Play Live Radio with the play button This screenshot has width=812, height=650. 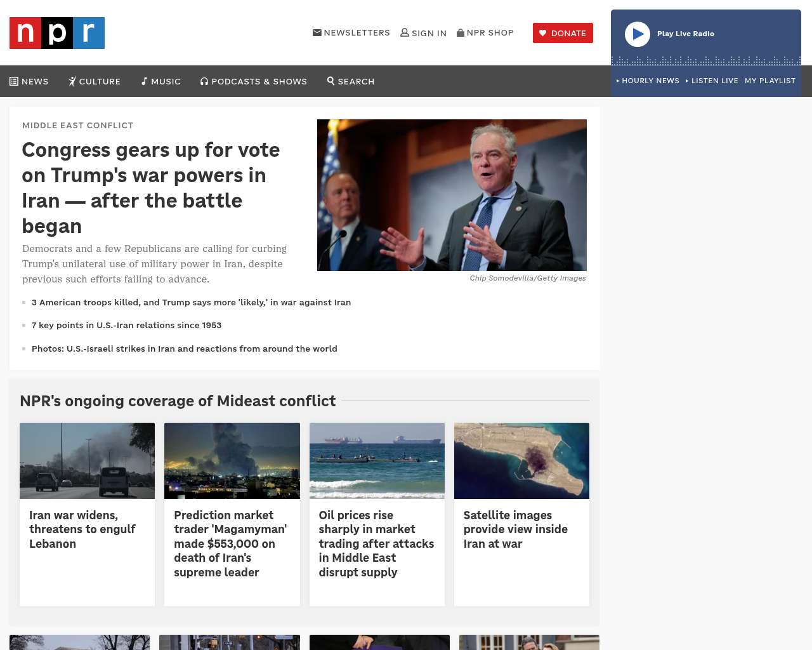[x=638, y=34]
